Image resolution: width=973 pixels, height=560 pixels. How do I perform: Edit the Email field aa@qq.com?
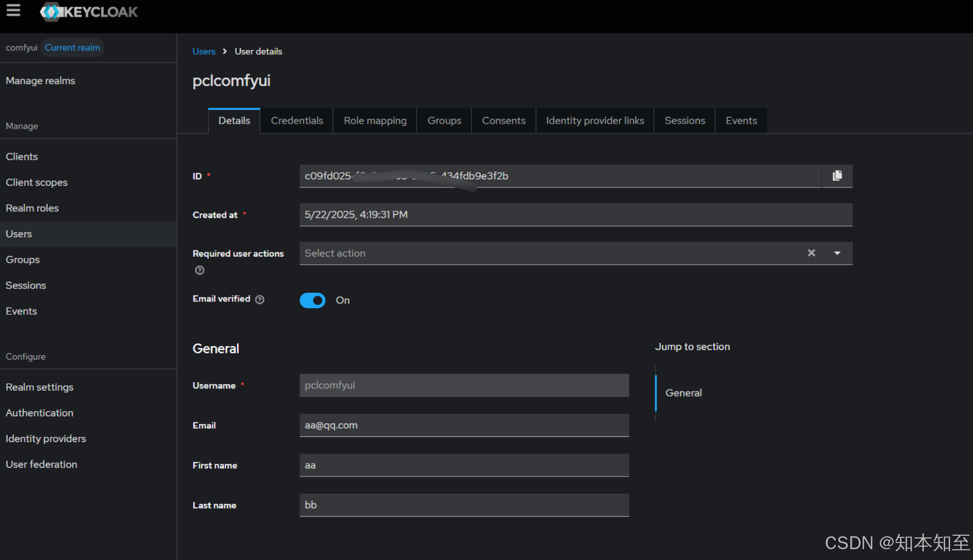[x=464, y=425]
